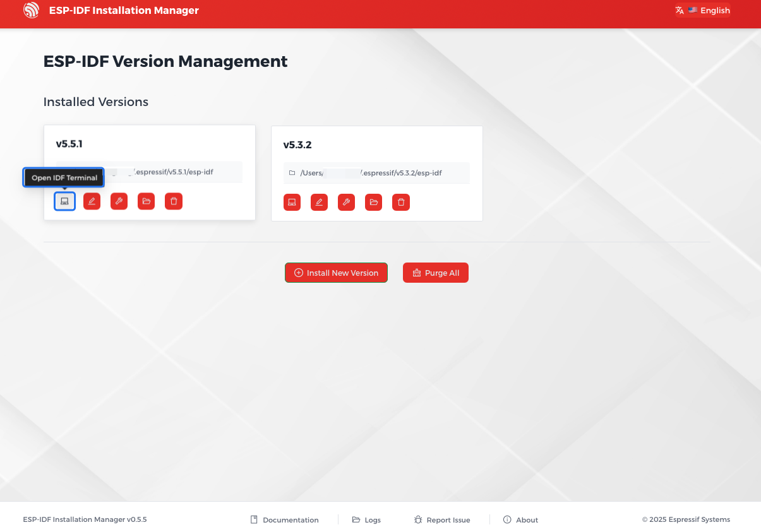Select the v5.5.1 version card title
761x532 pixels.
tap(69, 144)
